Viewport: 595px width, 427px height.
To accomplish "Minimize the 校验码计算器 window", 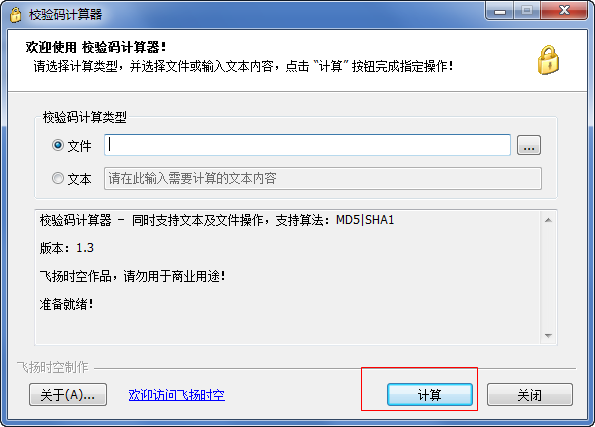I will coord(500,11).
